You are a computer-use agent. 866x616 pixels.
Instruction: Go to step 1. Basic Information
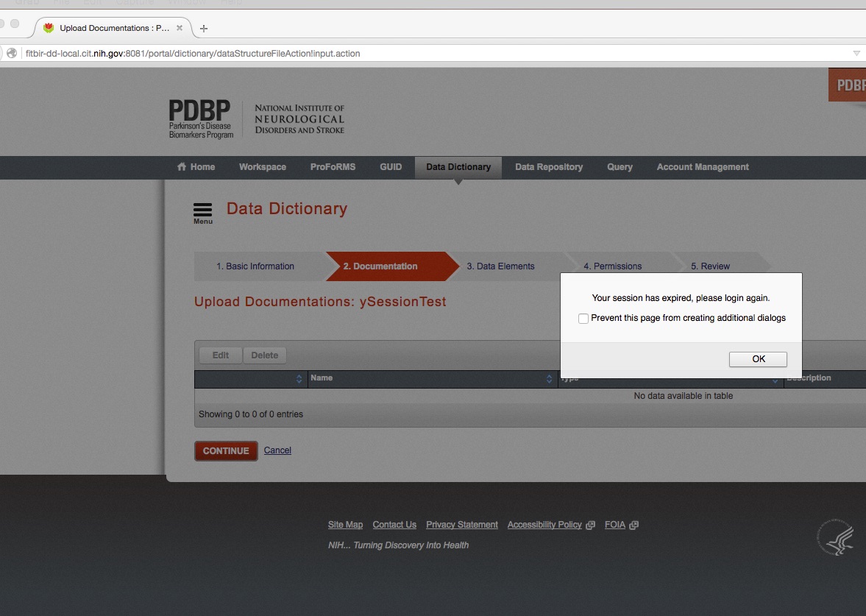point(255,266)
